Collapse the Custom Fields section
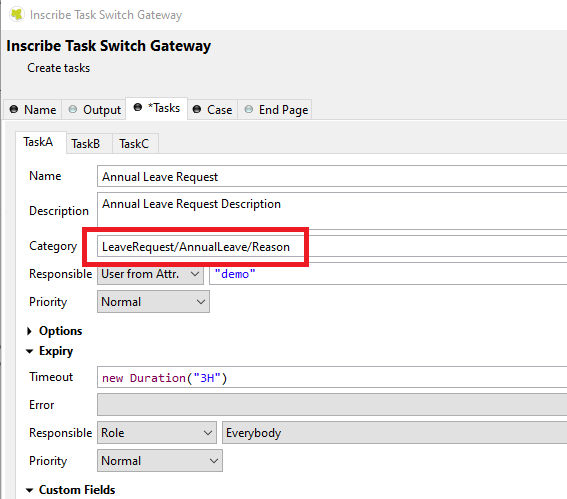Viewport: 567px width, 499px height. (x=71, y=490)
